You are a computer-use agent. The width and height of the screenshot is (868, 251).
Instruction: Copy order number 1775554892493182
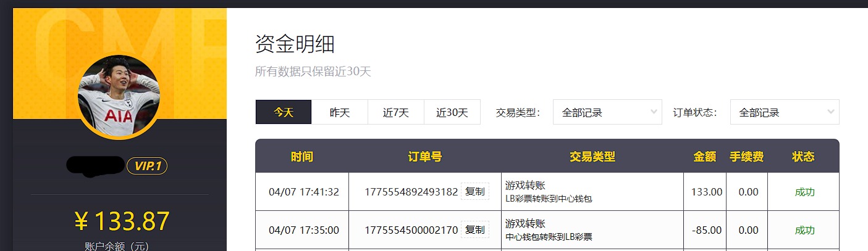click(x=474, y=192)
